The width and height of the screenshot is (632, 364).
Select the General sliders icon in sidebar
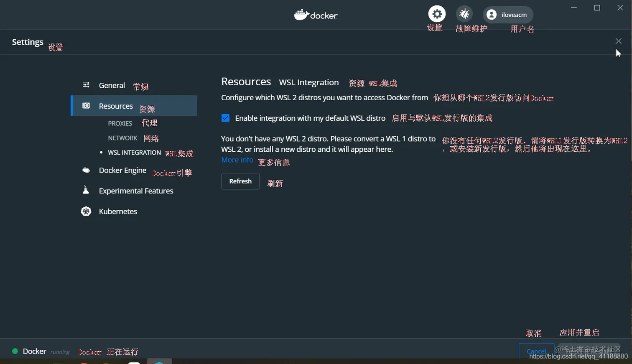pyautogui.click(x=86, y=84)
